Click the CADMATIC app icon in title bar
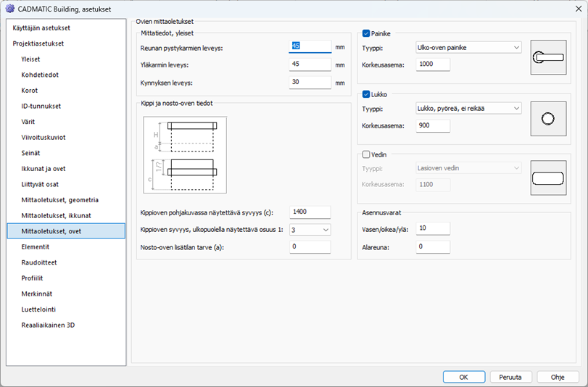Screen dimensions: 588x387 (x=9, y=9)
